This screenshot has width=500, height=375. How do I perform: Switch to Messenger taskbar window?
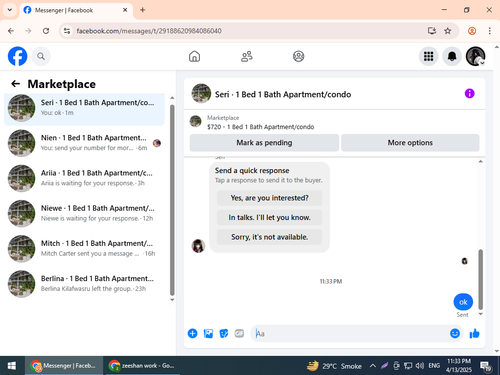[63, 366]
